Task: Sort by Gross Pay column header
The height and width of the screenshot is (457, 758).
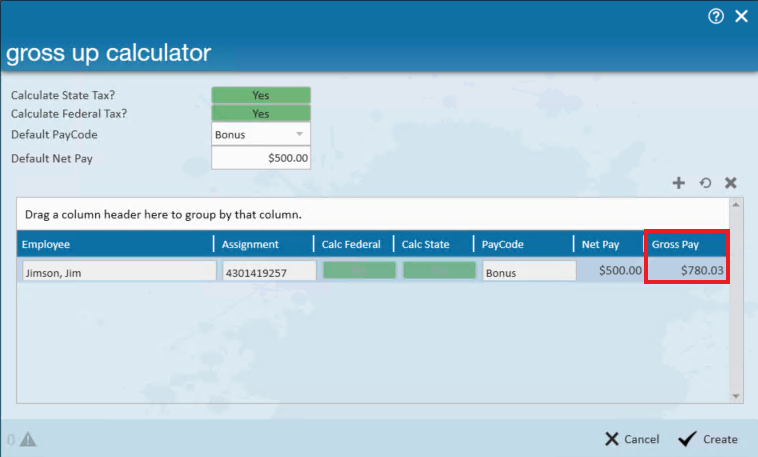Action: tap(686, 244)
